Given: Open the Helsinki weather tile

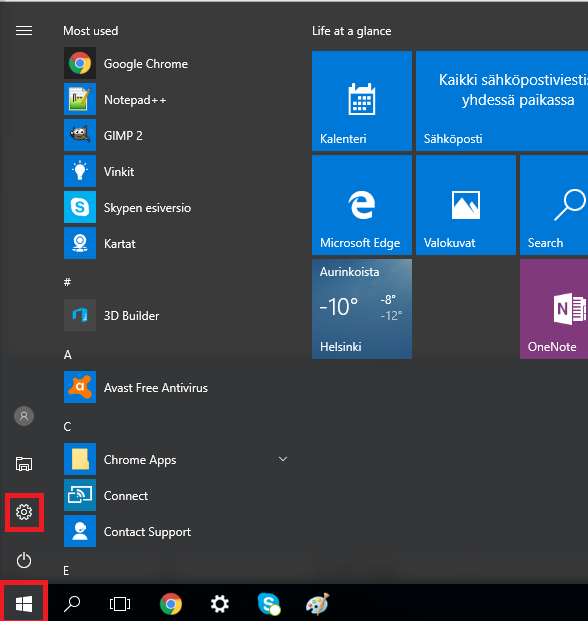Looking at the screenshot, I should (x=362, y=309).
